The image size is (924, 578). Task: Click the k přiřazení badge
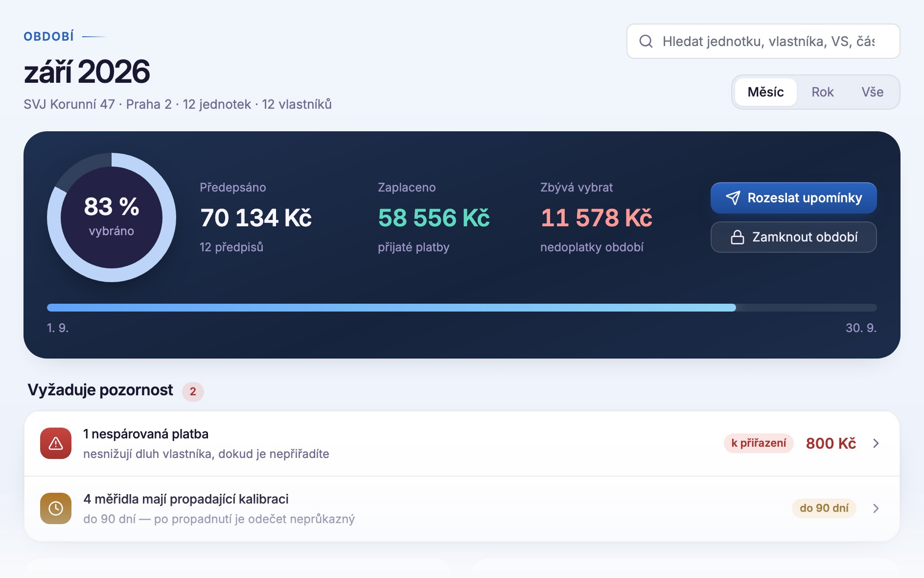pyautogui.click(x=759, y=443)
